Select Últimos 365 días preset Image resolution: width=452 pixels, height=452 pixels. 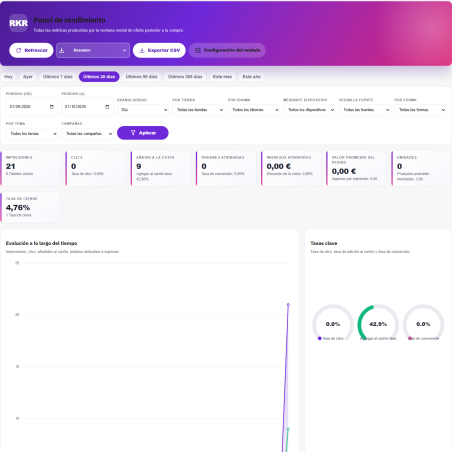(185, 77)
